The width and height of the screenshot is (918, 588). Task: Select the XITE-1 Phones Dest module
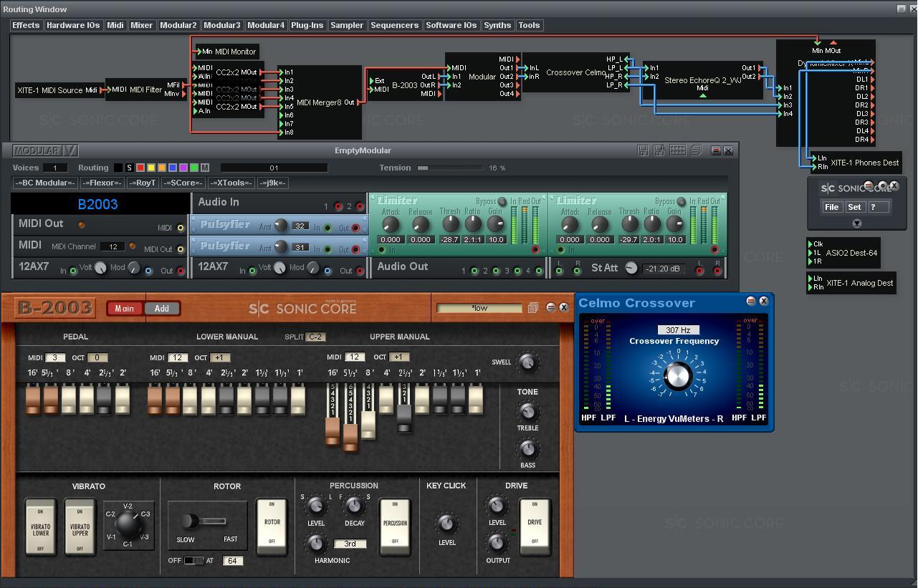(855, 163)
